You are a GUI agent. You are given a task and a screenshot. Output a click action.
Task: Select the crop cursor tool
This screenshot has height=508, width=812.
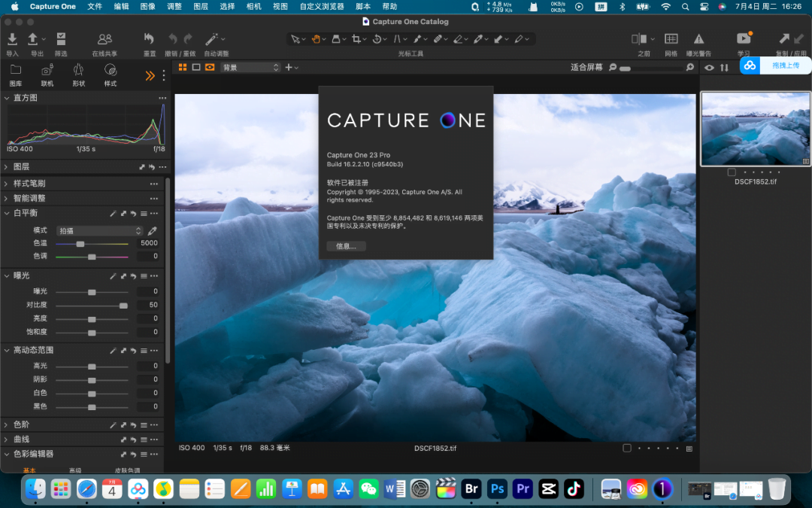pyautogui.click(x=356, y=39)
